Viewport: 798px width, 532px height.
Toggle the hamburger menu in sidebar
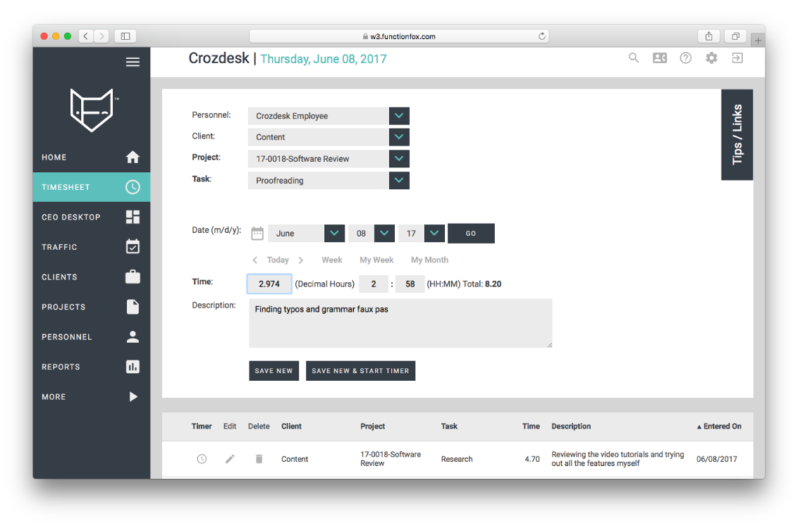pyautogui.click(x=133, y=62)
